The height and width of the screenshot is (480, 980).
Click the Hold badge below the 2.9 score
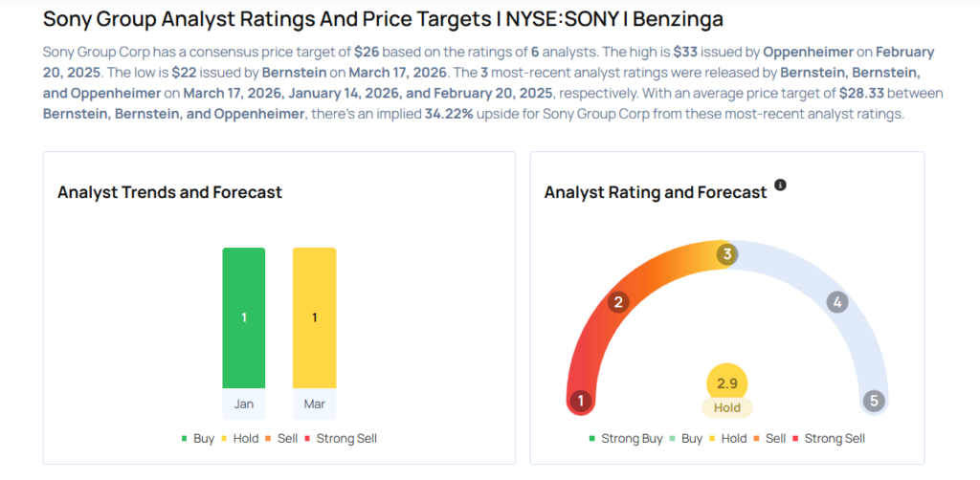coord(727,407)
